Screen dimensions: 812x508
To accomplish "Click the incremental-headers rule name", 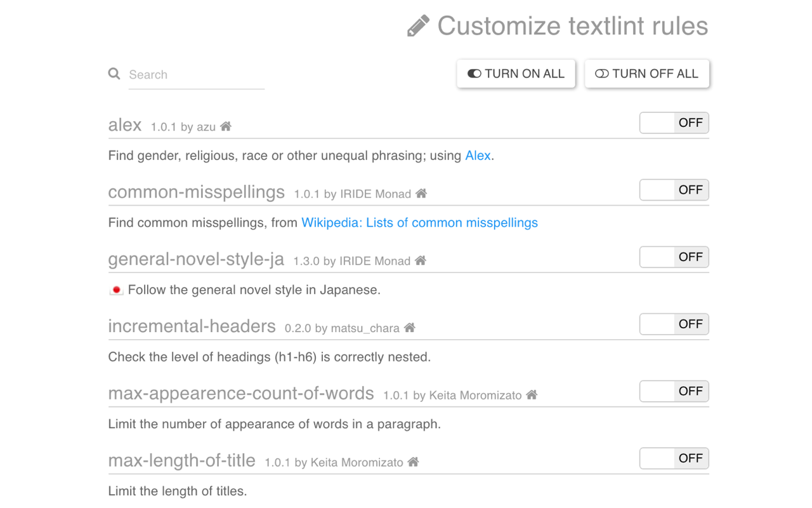I will tap(192, 326).
